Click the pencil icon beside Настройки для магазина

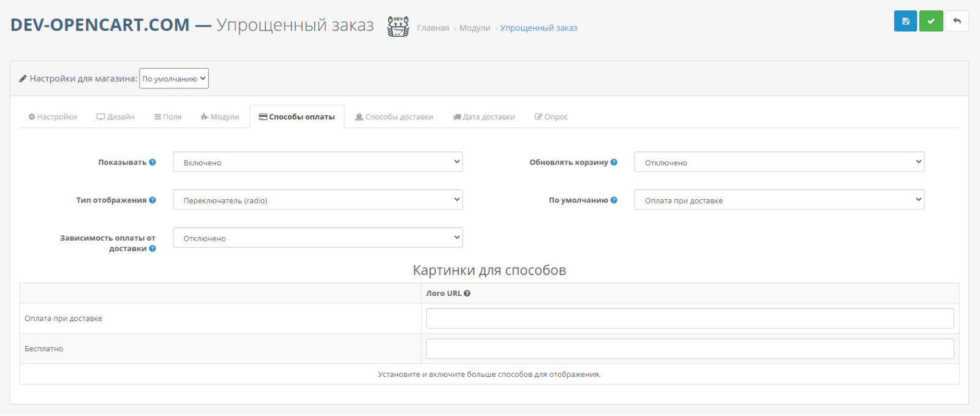pos(23,78)
